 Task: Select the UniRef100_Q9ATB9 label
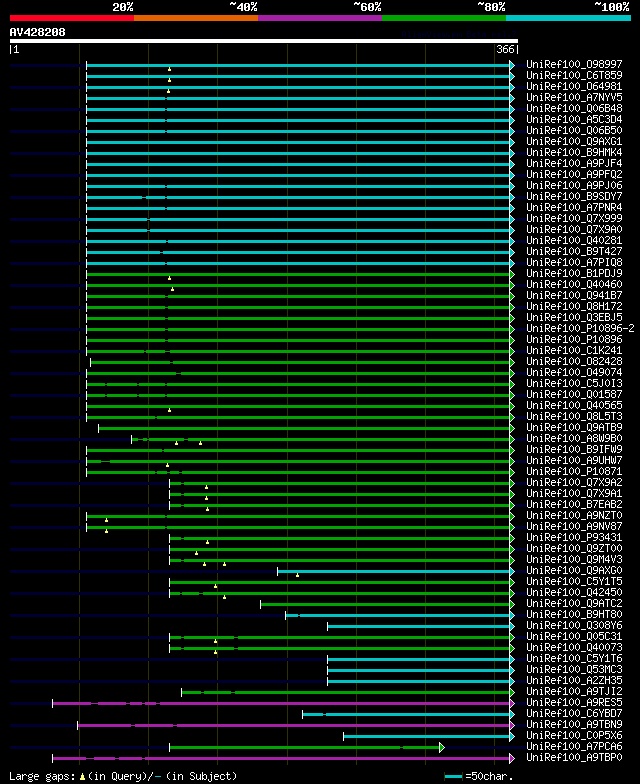pos(574,428)
